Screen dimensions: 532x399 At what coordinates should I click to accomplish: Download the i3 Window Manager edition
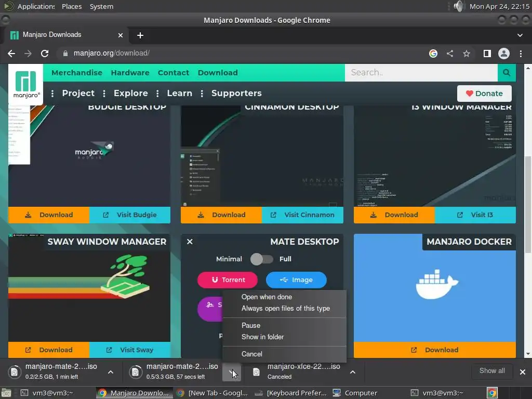coord(394,215)
